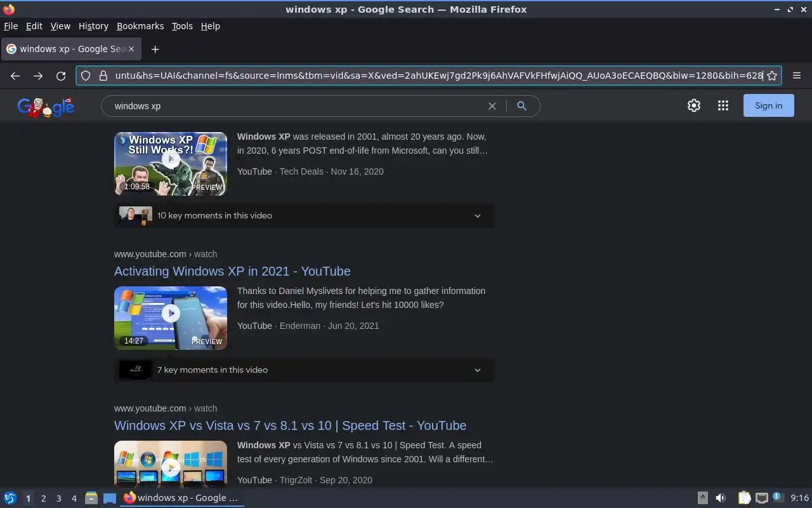The image size is (812, 508).
Task: Submit search with the magnifier icon
Action: [521, 106]
